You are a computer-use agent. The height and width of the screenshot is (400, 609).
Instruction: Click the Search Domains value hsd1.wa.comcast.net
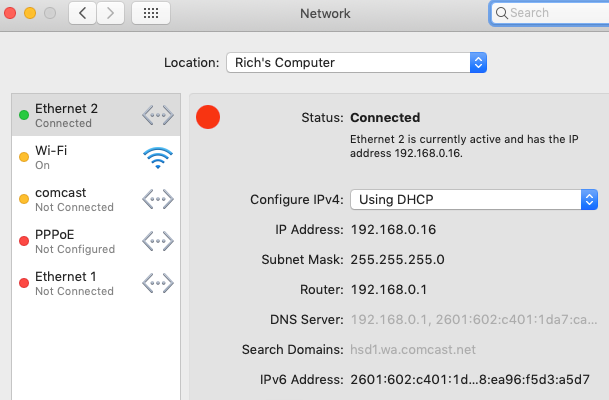tap(413, 350)
